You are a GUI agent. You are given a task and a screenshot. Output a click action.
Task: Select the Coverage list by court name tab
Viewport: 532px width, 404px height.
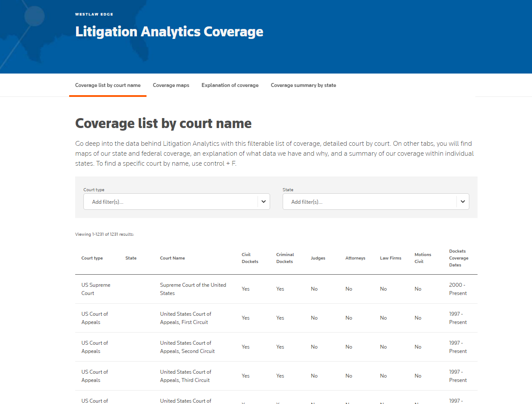pos(108,85)
